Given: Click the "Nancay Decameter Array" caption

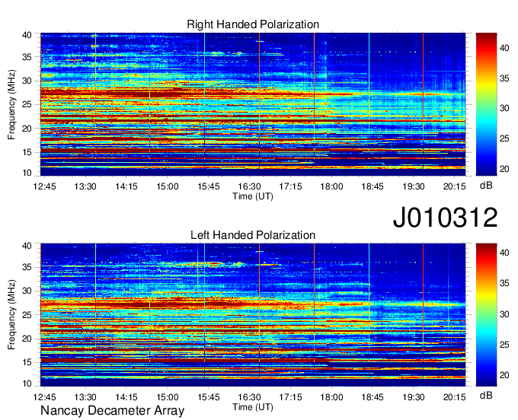Looking at the screenshot, I should click(112, 411).
